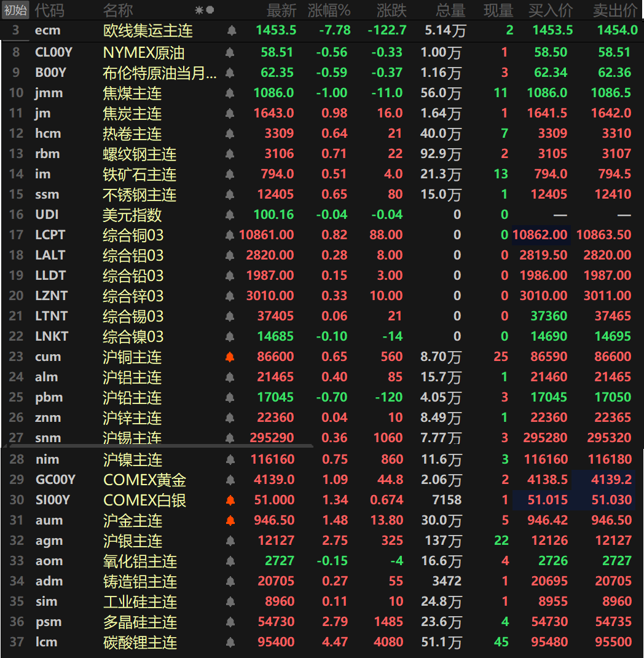Toggle the orange alert bell for COMEX白银
The image size is (644, 658).
(x=230, y=500)
